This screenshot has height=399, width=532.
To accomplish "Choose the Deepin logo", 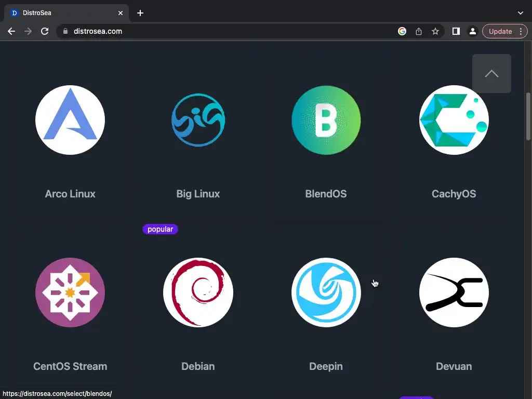I will [x=326, y=292].
